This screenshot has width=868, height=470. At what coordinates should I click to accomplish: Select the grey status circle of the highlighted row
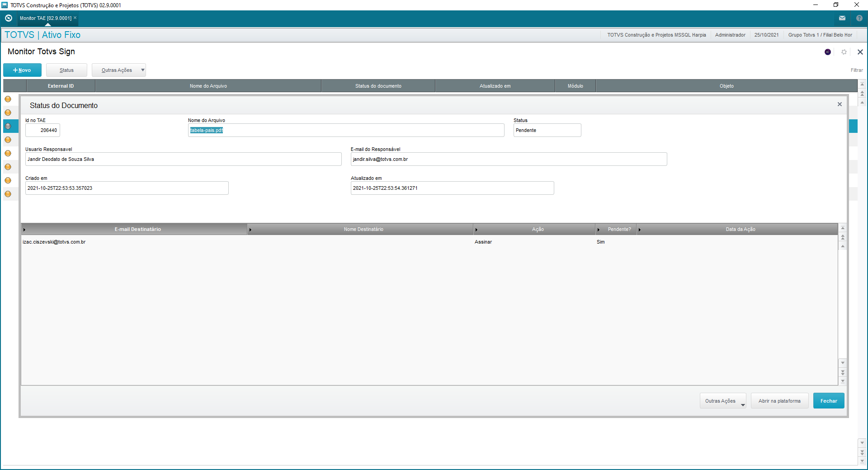(8, 126)
